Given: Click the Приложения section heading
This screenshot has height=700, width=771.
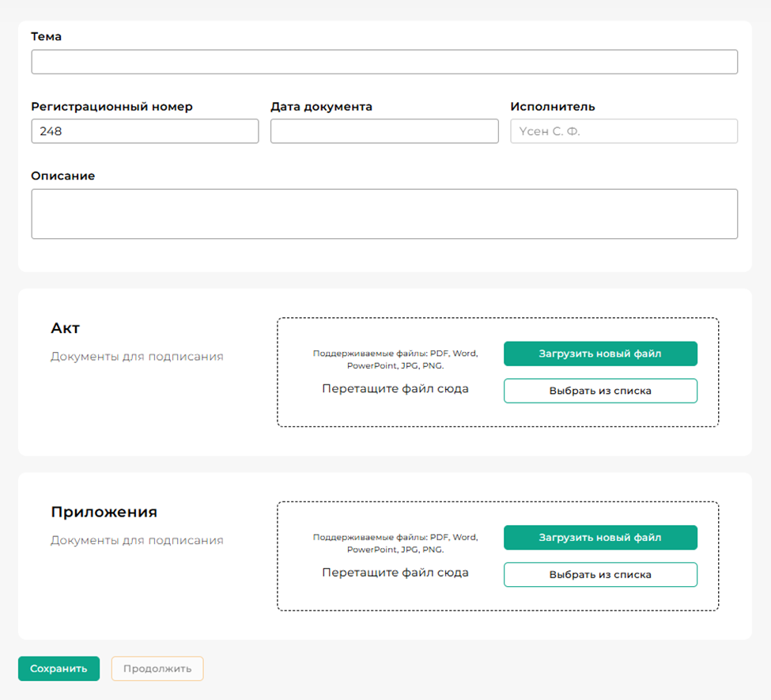Looking at the screenshot, I should [x=104, y=512].
